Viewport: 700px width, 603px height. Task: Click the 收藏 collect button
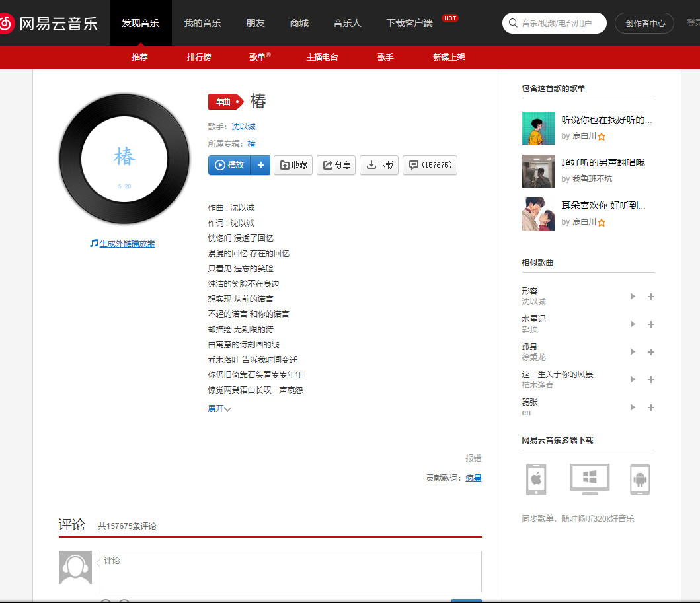click(293, 165)
